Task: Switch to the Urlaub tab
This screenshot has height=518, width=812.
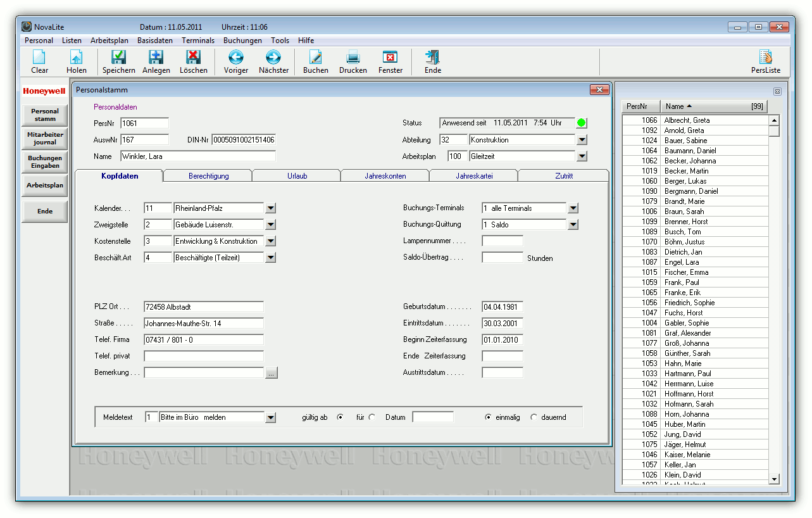Action: [x=297, y=176]
